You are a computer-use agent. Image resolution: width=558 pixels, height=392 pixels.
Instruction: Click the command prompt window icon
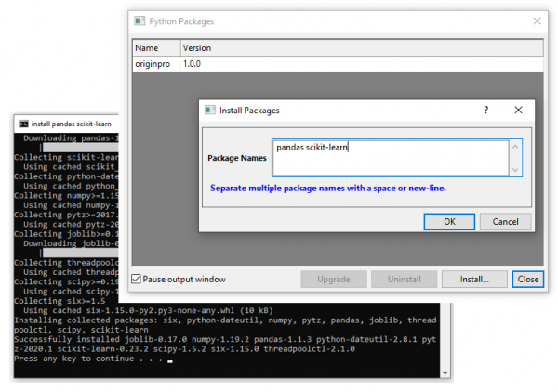tap(23, 124)
